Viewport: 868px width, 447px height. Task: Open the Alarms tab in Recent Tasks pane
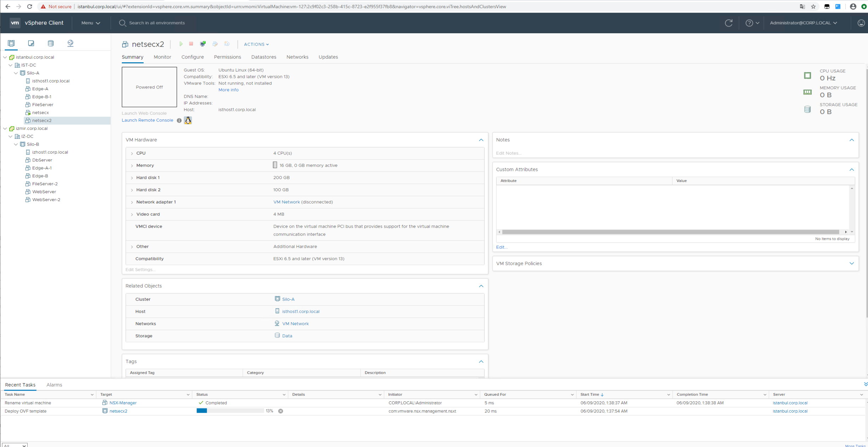54,385
